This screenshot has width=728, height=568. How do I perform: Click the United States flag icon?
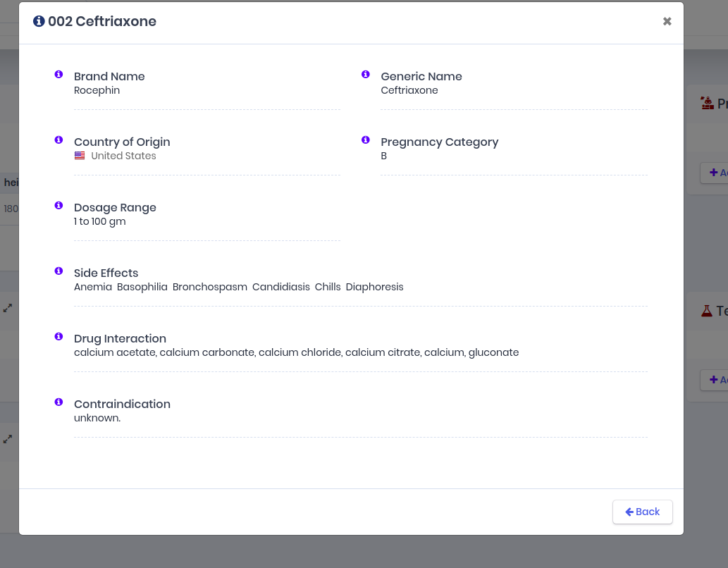[x=80, y=156]
